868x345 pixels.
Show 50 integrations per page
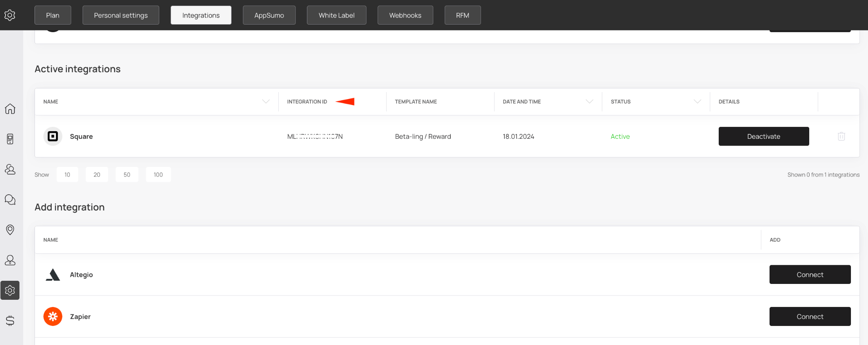[x=127, y=174]
